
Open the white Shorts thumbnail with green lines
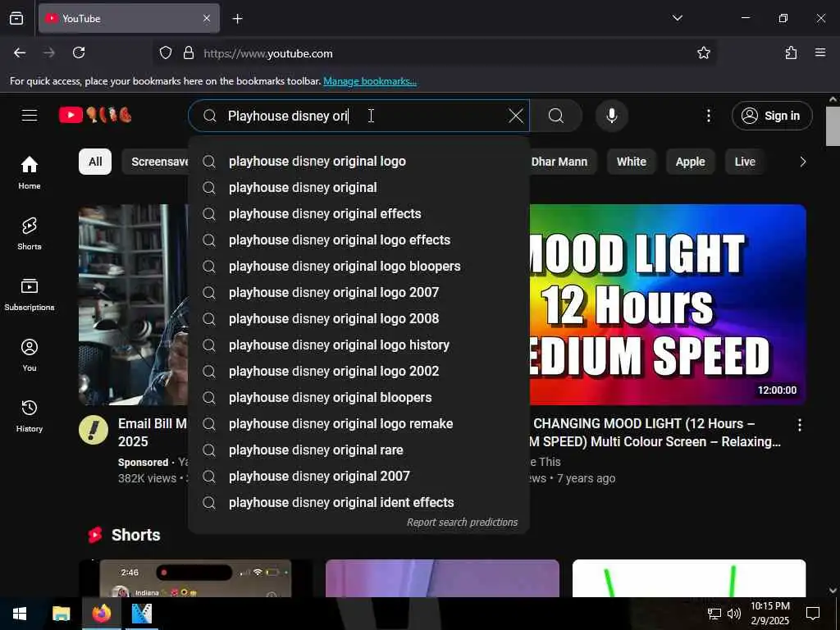689,578
